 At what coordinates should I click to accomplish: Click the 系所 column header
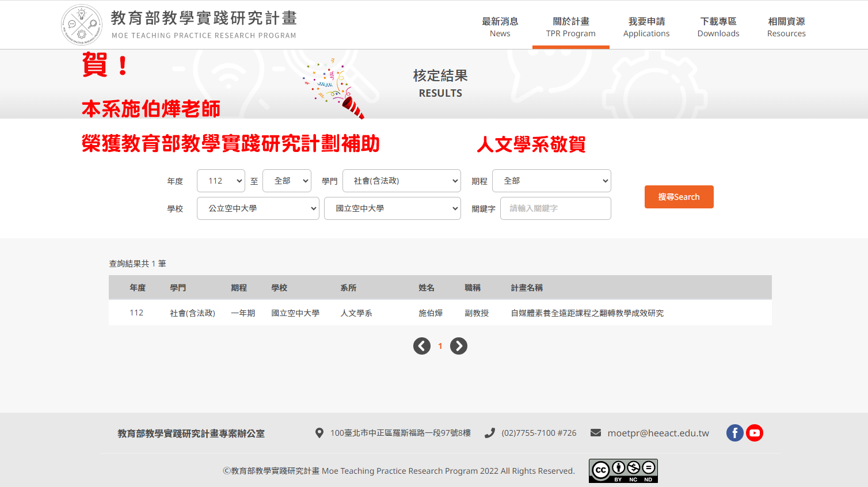(x=348, y=288)
